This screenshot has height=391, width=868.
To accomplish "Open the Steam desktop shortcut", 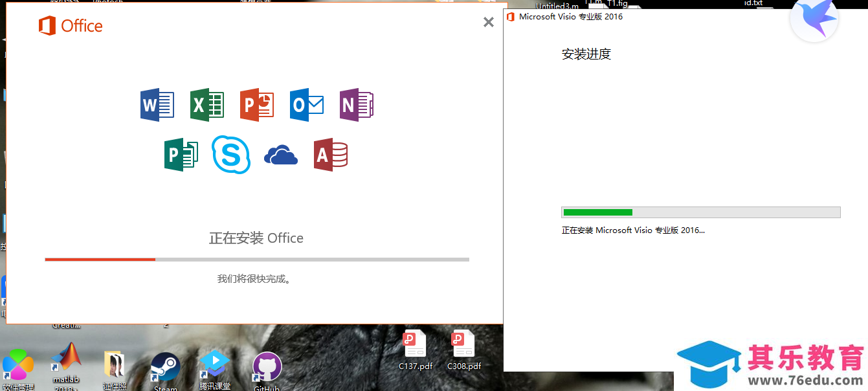I will [x=166, y=372].
